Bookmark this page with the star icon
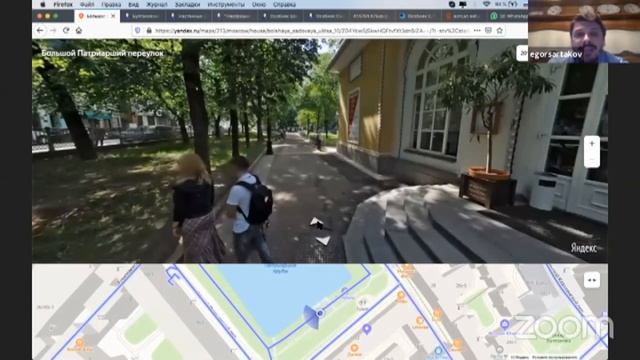 [x=500, y=31]
